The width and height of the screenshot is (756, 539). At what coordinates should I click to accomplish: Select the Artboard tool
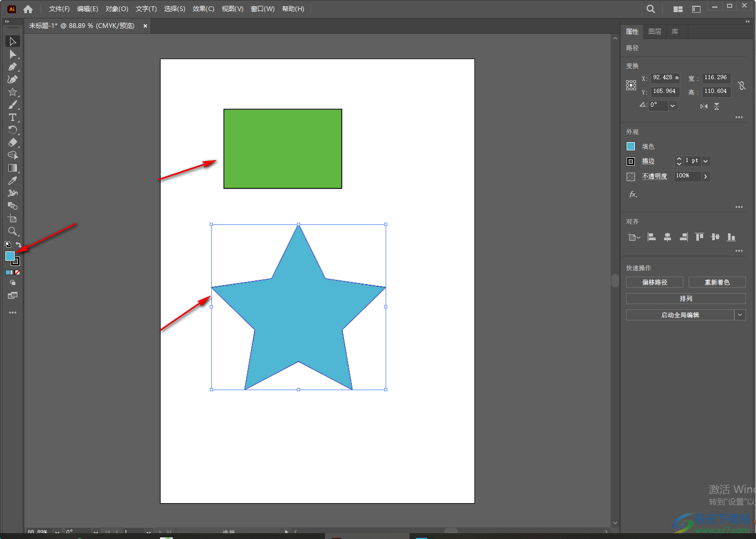point(13,219)
